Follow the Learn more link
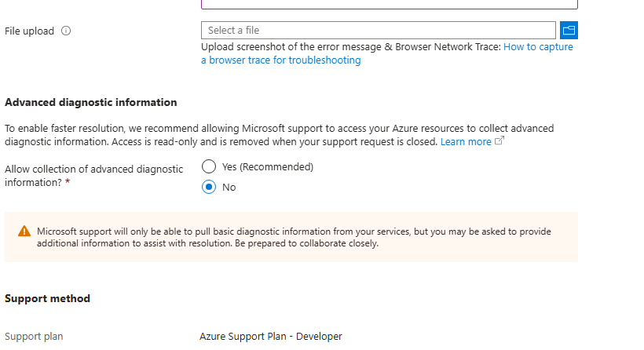644x350 pixels. pyautogui.click(x=466, y=142)
